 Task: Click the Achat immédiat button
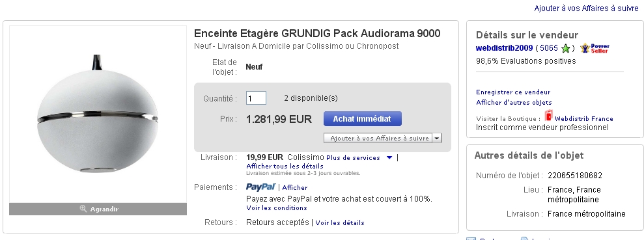point(362,119)
